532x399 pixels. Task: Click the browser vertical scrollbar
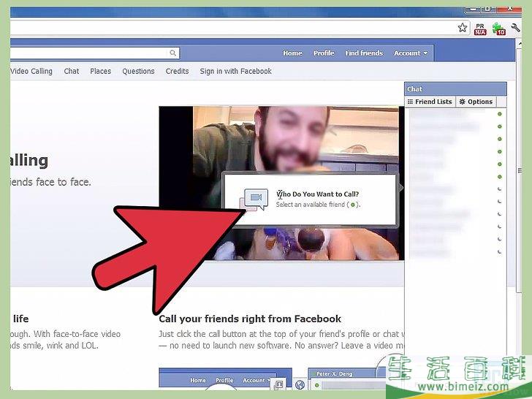[519, 170]
